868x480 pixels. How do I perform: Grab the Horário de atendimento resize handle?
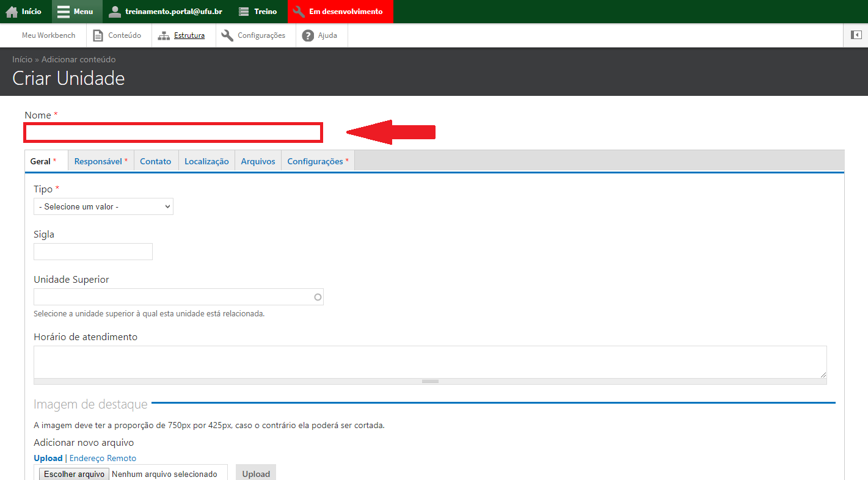(430, 381)
